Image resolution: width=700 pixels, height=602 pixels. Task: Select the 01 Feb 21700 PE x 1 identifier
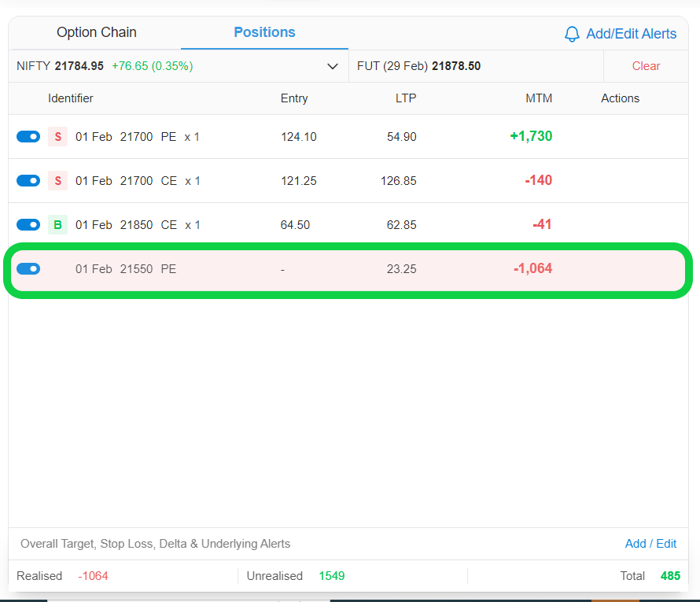click(138, 137)
